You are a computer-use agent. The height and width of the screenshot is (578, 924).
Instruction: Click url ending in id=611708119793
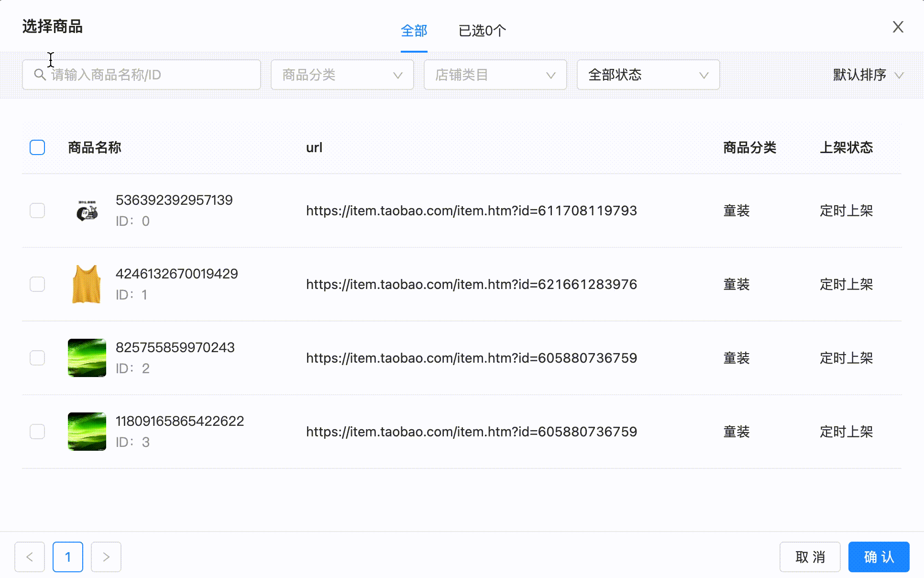(472, 211)
